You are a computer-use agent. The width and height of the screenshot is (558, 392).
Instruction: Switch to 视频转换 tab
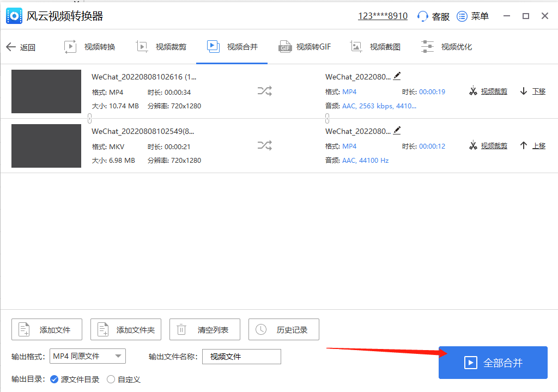point(90,47)
